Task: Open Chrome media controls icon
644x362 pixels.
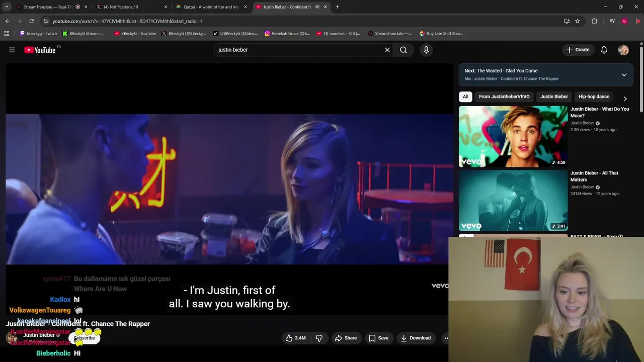Action: click(x=612, y=21)
